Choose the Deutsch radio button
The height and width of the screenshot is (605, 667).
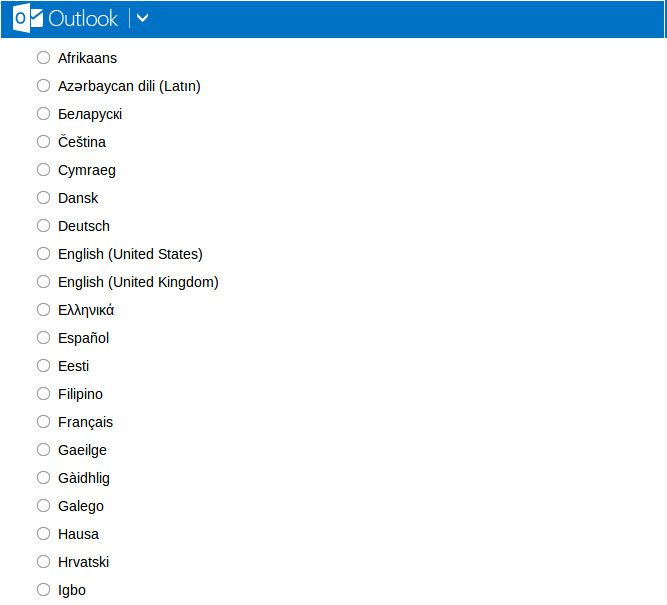tap(43, 225)
